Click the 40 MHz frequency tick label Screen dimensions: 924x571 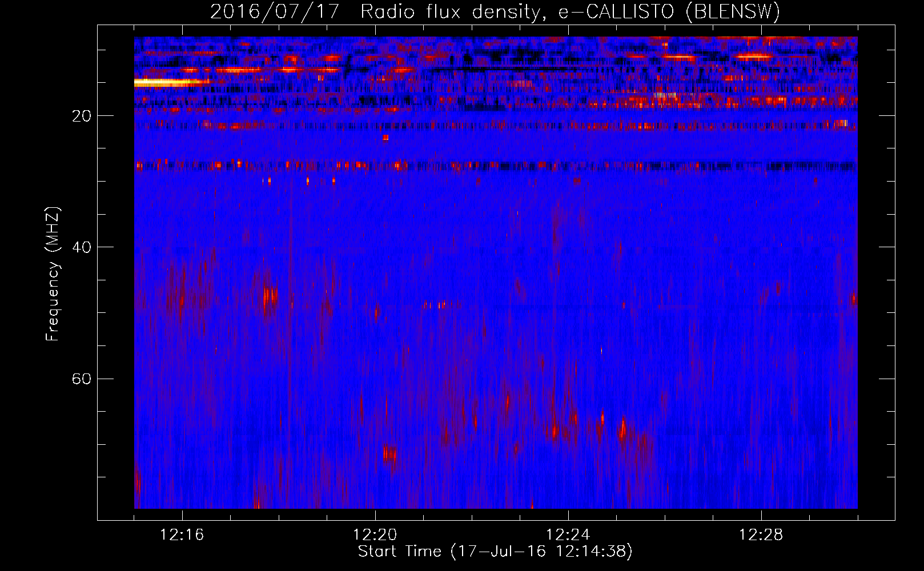coord(82,247)
